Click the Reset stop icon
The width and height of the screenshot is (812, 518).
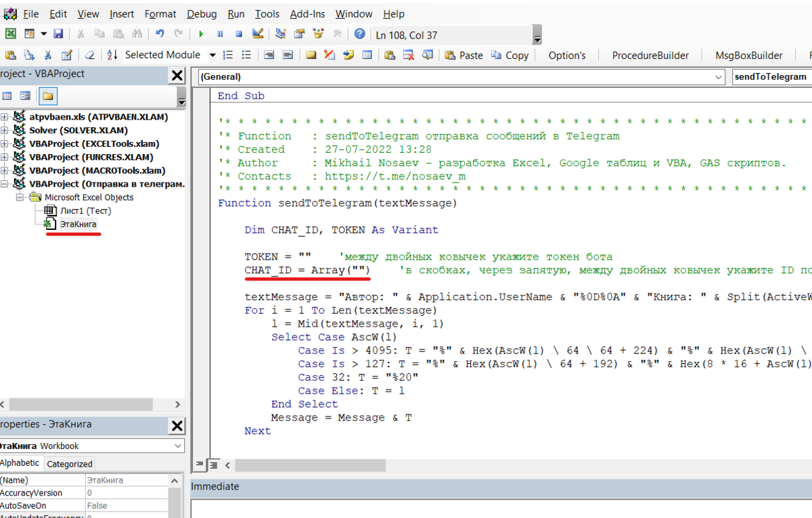(239, 34)
